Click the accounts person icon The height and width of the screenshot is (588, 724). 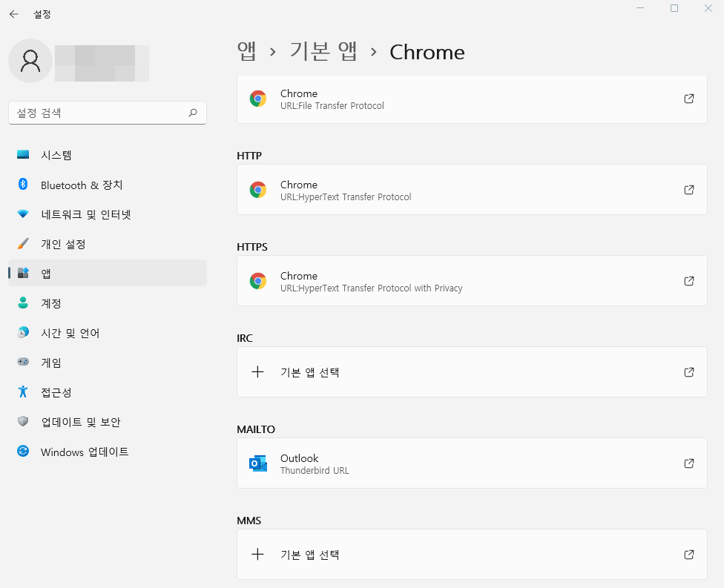point(23,303)
